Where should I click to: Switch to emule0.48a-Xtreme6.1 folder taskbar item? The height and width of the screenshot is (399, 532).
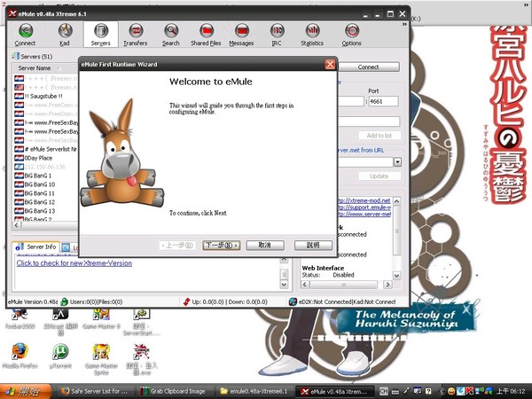point(254,391)
